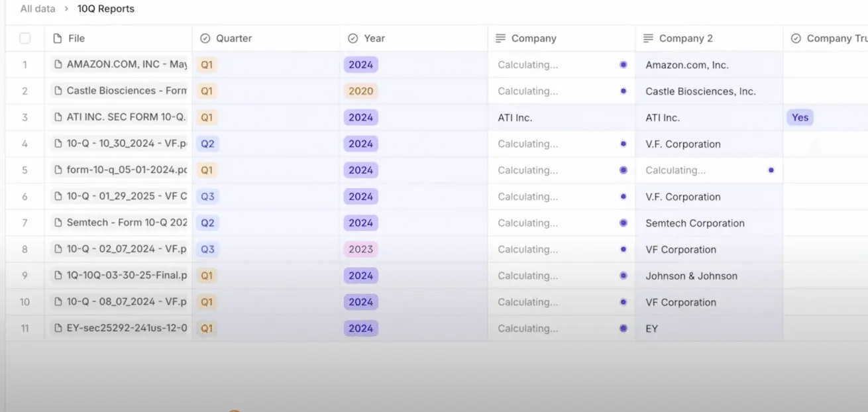Click the Q3 quarter tag in row 6
Screen dimensions: 868x412
(207, 197)
